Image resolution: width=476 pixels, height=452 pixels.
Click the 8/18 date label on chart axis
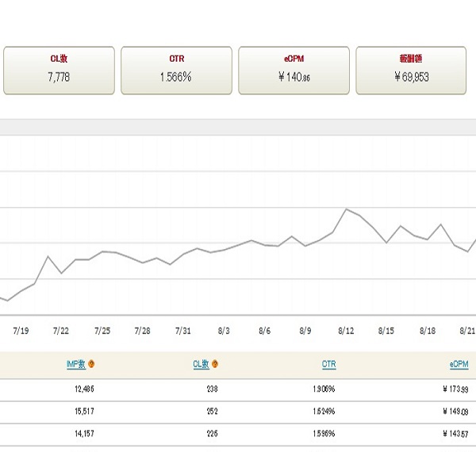point(428,331)
